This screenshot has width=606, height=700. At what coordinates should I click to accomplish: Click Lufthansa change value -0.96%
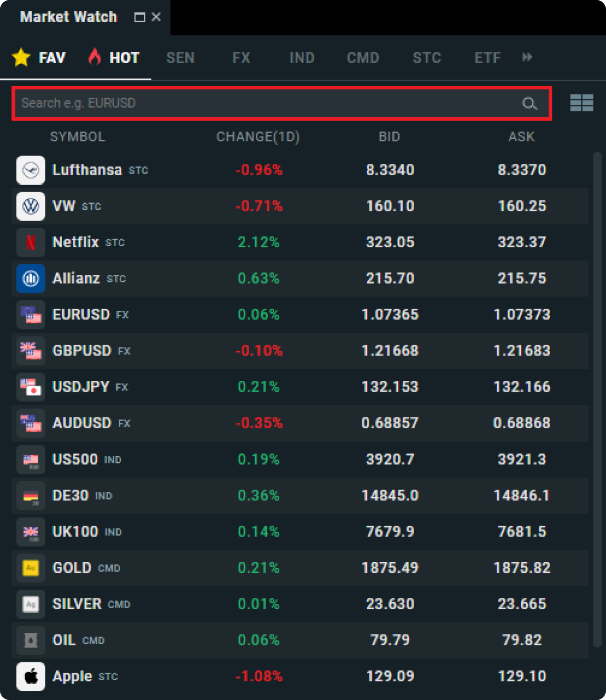[x=259, y=170]
